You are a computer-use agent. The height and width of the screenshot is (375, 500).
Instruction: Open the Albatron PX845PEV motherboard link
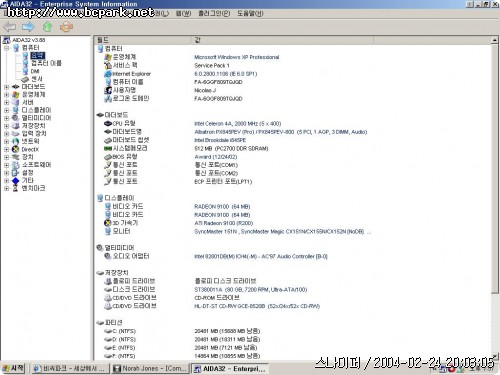pyautogui.click(x=280, y=132)
